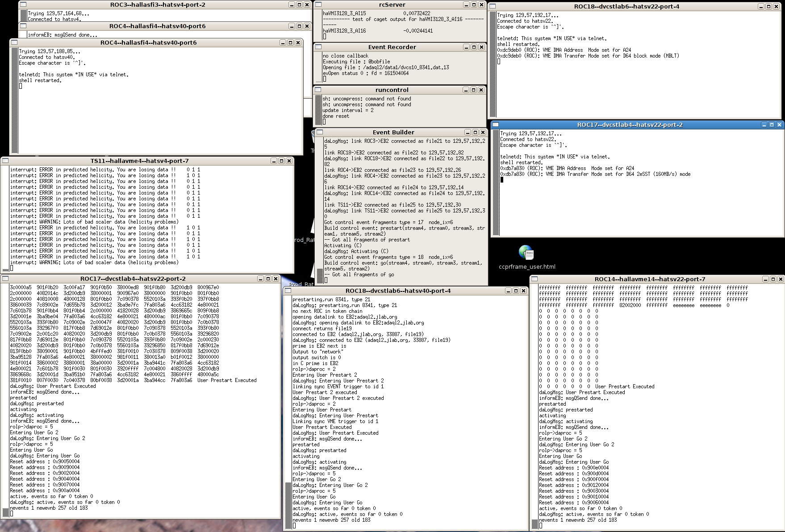The height and width of the screenshot is (532, 785).
Task: Open window menu icon of rcServer terminal
Action: pos(318,5)
